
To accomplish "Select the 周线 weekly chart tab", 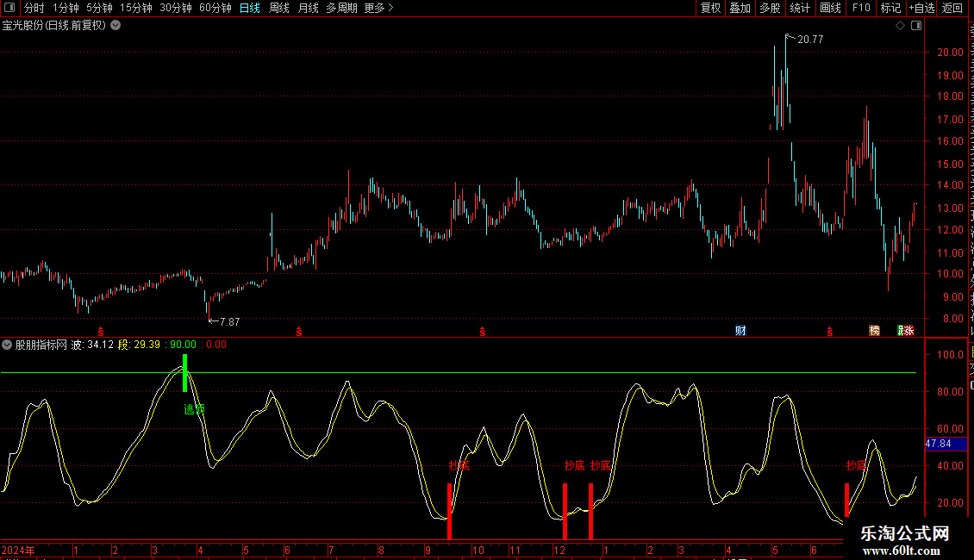I will tap(279, 8).
